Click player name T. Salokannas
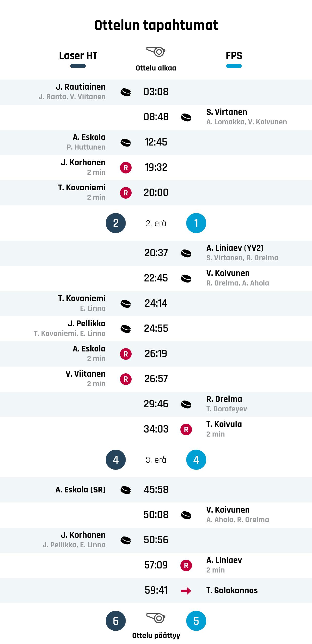This screenshot has width=312, height=644. [x=232, y=590]
